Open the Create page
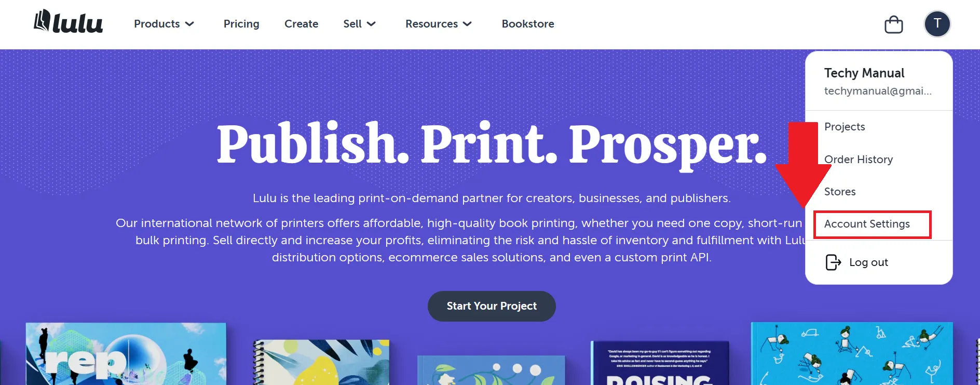 pos(301,24)
